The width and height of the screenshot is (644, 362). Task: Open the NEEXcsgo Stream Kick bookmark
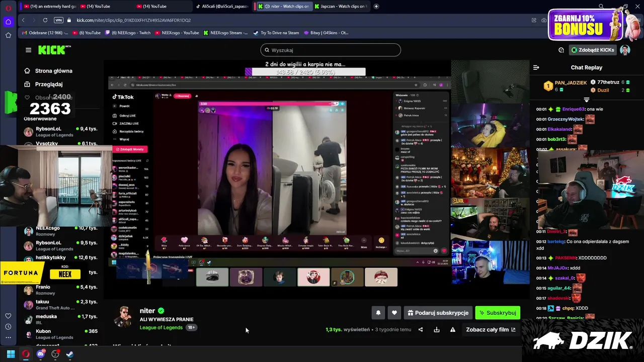[225, 33]
